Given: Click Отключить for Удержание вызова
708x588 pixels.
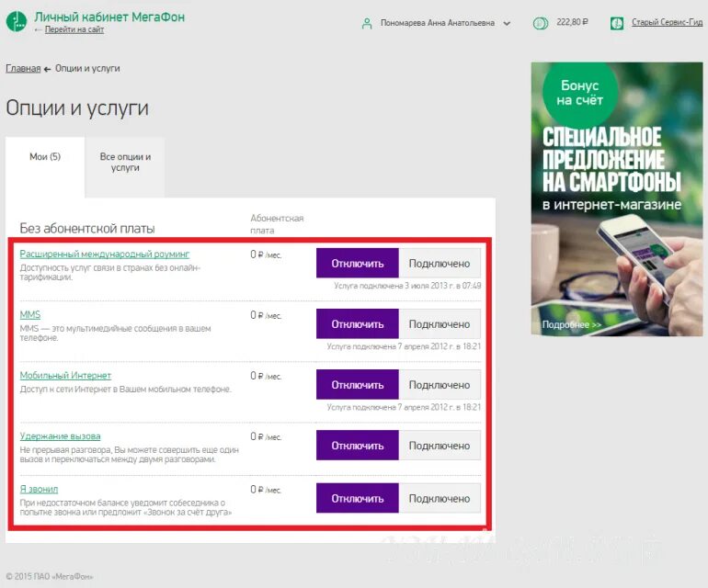Looking at the screenshot, I should click(x=357, y=446).
